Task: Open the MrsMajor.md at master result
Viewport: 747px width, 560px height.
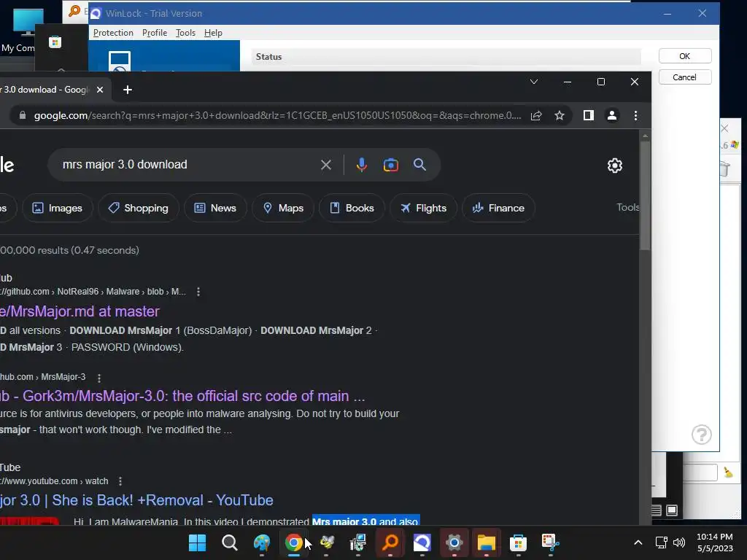Action: [x=80, y=311]
